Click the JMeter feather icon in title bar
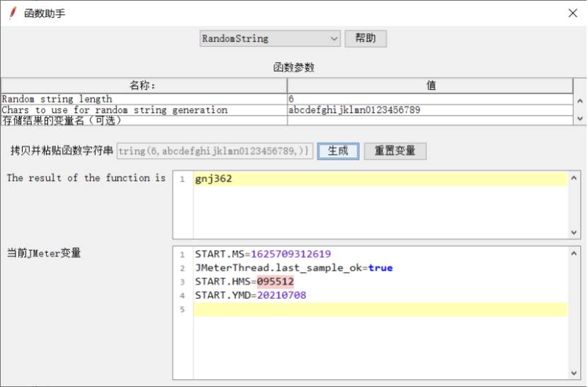The image size is (588, 387). (12, 13)
